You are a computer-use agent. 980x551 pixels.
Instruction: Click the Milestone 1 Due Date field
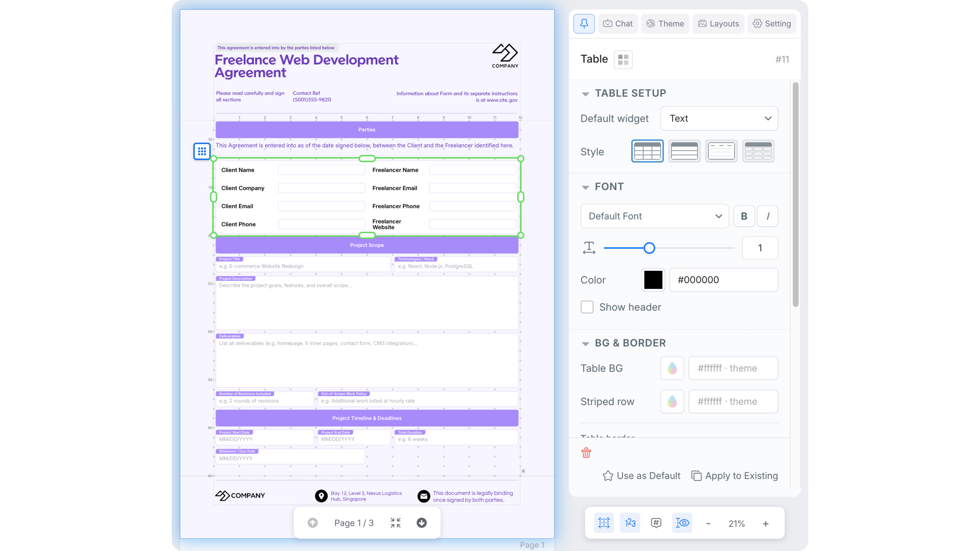(x=290, y=457)
